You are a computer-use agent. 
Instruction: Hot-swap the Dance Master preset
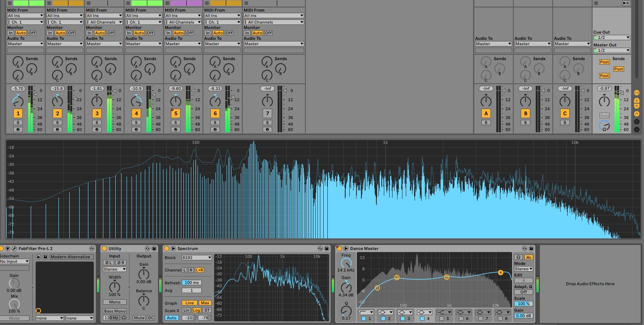pyautogui.click(x=524, y=249)
